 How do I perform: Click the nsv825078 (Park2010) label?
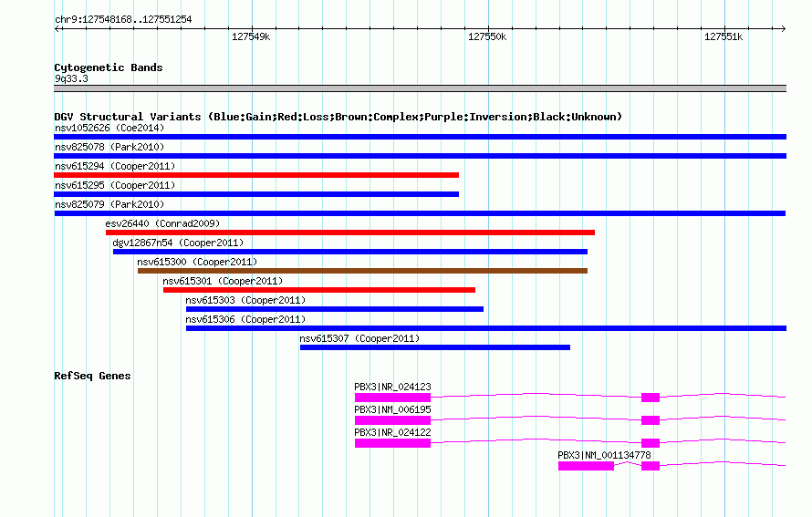click(x=109, y=147)
